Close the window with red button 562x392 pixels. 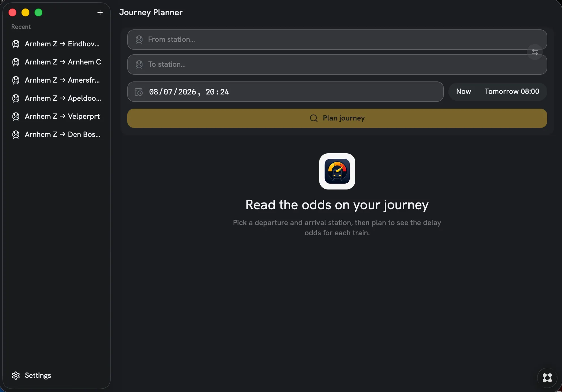(12, 12)
